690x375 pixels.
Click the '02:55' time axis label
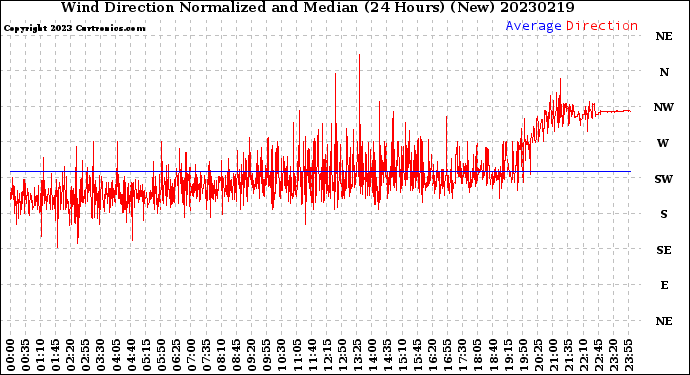86,355
